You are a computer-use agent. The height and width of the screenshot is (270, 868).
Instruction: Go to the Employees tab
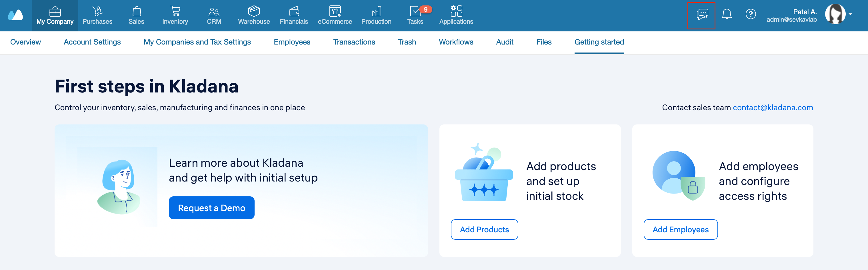[x=292, y=42]
